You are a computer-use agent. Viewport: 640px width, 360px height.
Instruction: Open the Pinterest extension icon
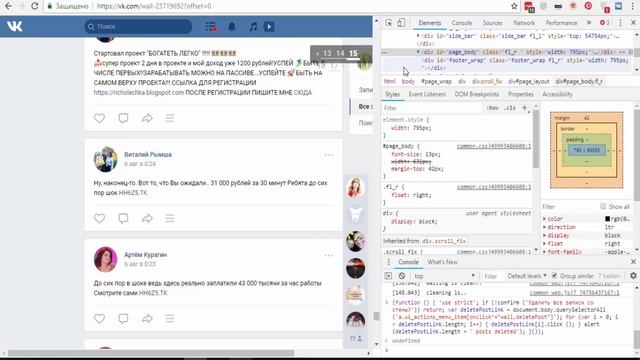point(588,6)
